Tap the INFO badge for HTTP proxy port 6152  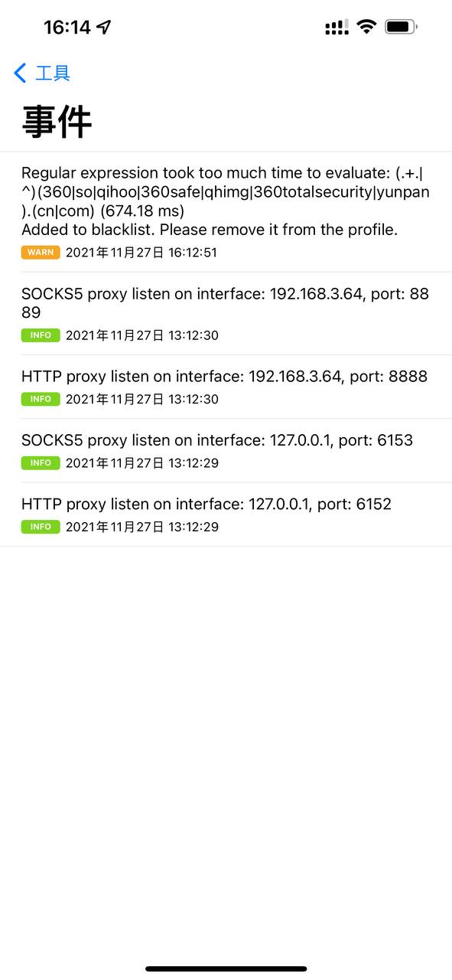point(40,527)
